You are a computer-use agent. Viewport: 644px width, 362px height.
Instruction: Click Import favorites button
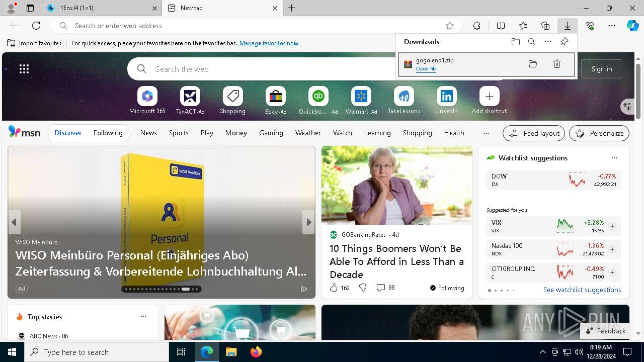[x=34, y=43]
